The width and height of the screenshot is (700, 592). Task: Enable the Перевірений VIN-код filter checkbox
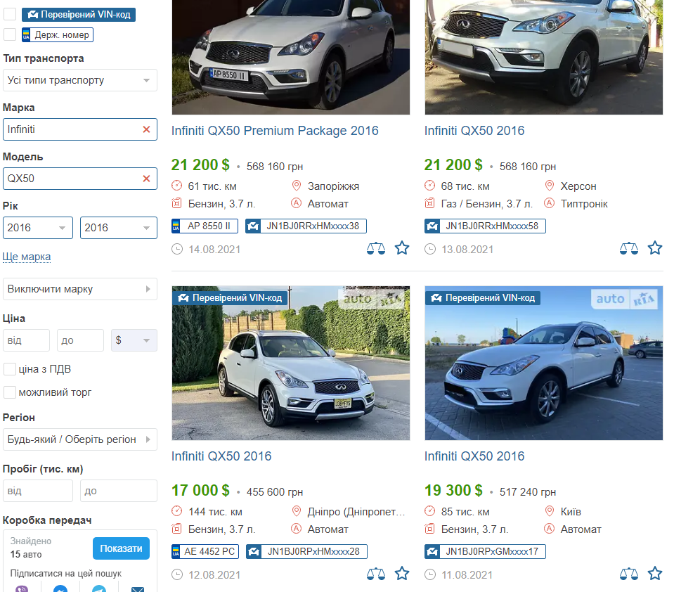[10, 14]
